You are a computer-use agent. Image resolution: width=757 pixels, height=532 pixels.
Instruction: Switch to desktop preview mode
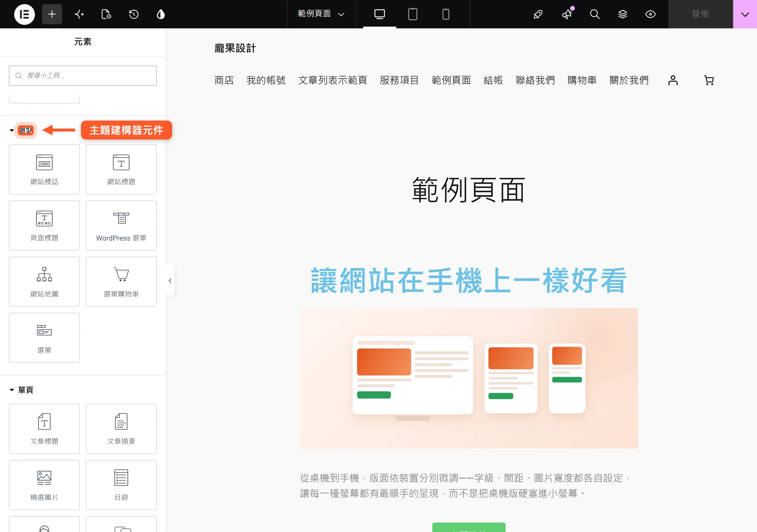pyautogui.click(x=379, y=14)
